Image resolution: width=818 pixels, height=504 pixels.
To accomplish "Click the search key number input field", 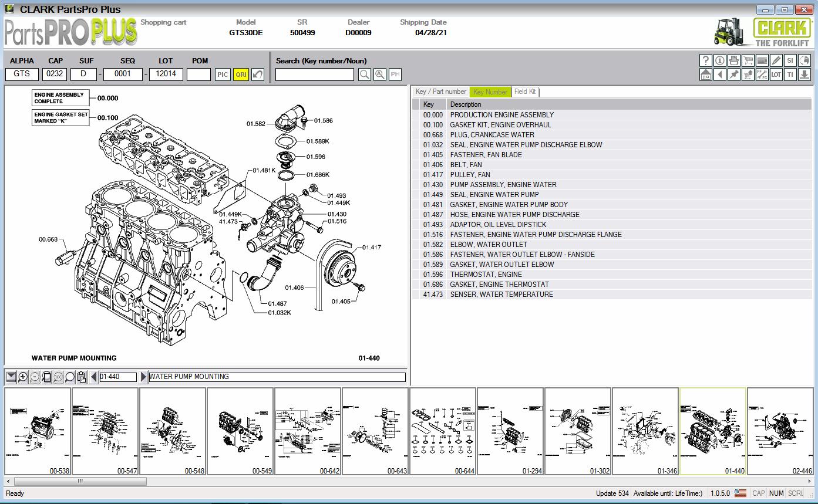I will 315,75.
